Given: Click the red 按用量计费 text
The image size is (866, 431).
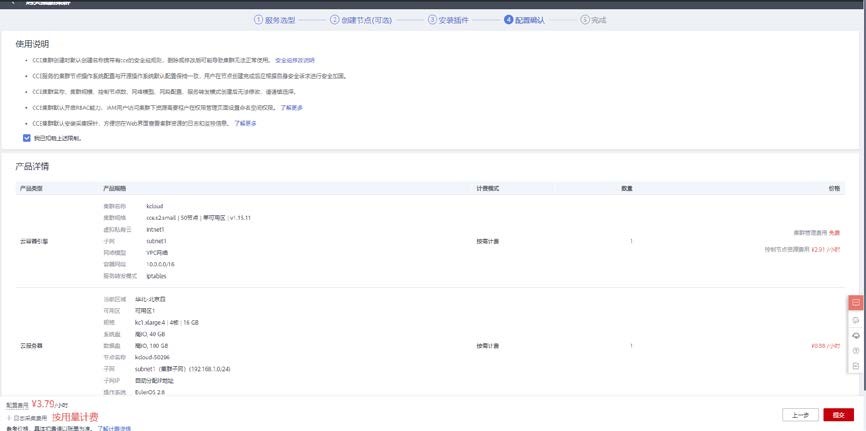Looking at the screenshot, I should [75, 417].
